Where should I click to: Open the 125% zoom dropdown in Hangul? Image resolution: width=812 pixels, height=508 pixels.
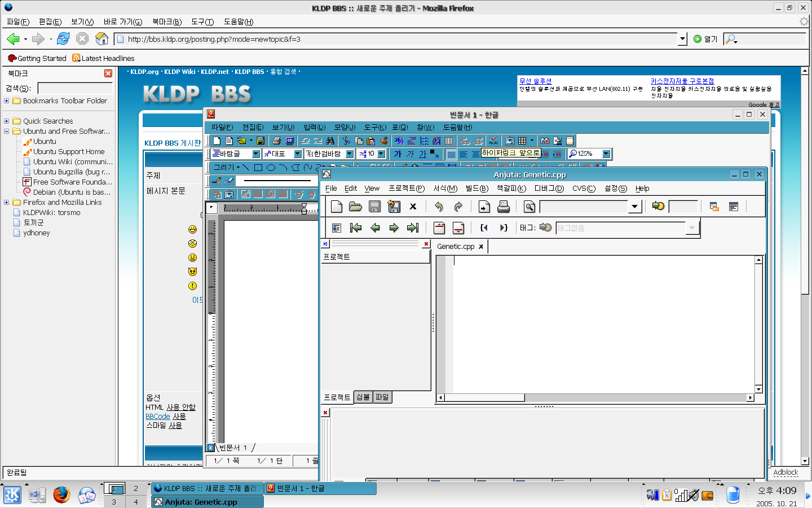coord(606,154)
